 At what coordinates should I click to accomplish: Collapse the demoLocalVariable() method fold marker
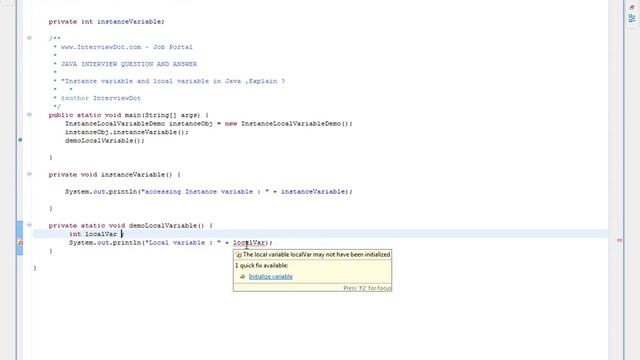[x=29, y=225]
